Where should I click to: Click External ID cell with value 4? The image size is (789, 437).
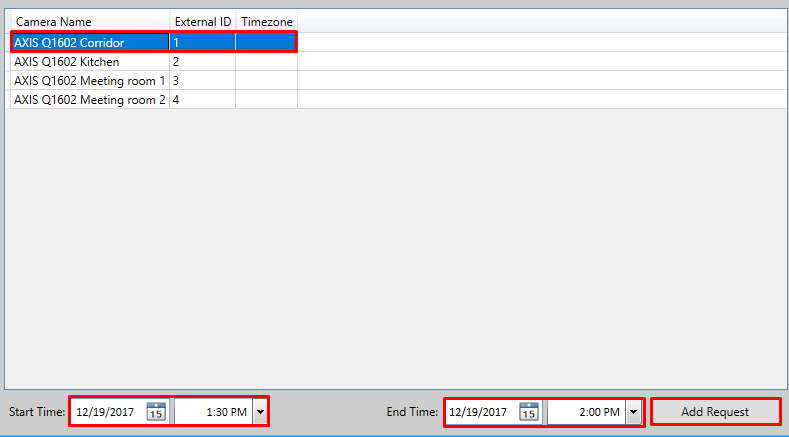(x=203, y=100)
